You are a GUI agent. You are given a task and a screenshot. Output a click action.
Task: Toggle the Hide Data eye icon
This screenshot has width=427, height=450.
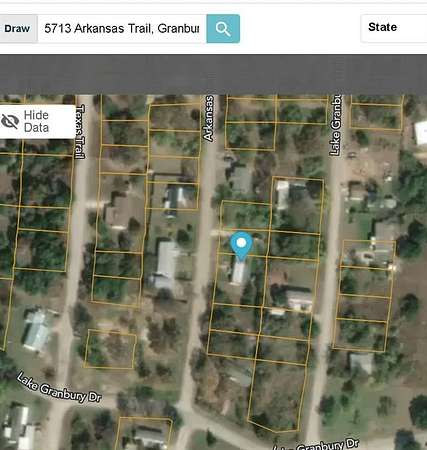click(x=10, y=121)
